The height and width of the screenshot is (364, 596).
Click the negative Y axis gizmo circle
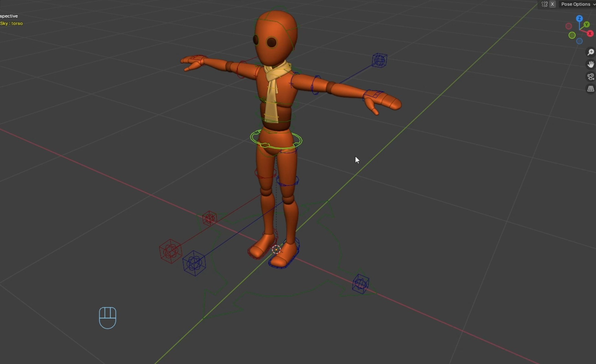click(572, 35)
